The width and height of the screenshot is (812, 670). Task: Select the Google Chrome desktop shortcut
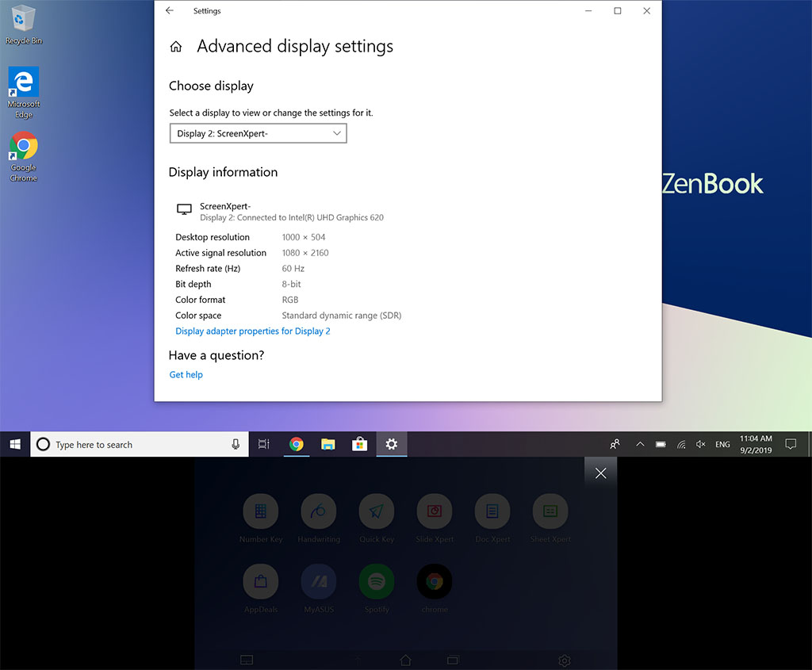[23, 157]
